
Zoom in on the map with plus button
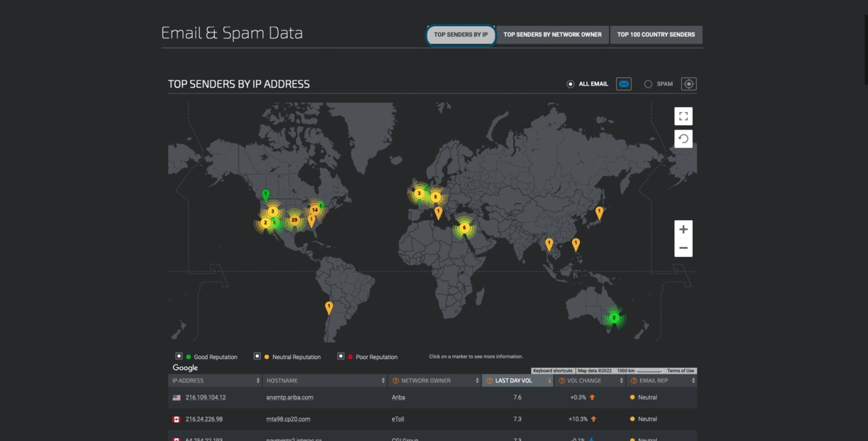point(683,230)
